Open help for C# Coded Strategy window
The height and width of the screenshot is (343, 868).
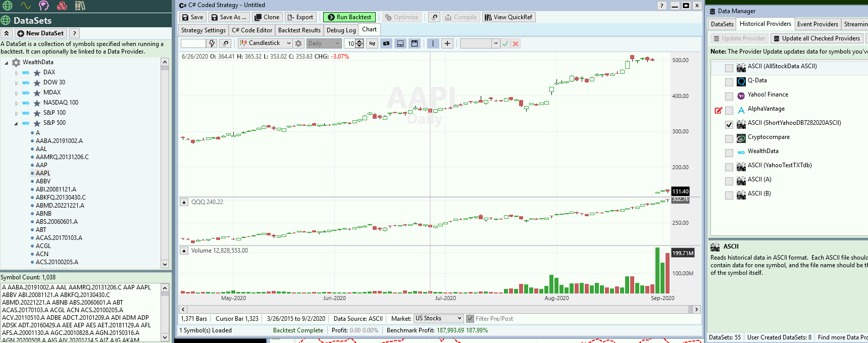point(662,6)
